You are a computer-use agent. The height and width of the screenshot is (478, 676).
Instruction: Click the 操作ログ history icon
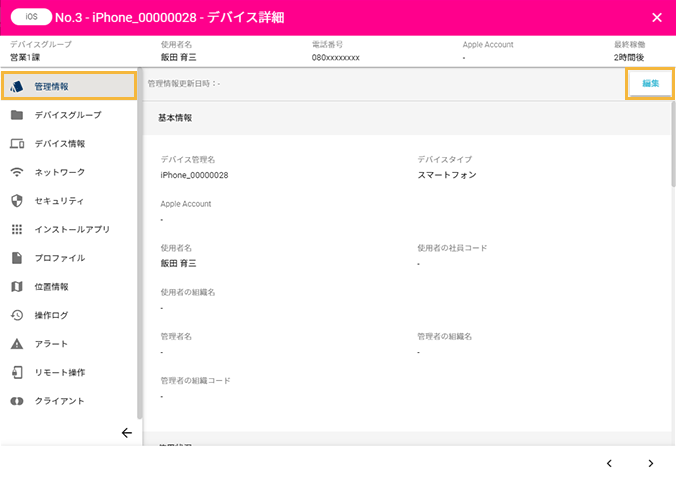tap(17, 315)
